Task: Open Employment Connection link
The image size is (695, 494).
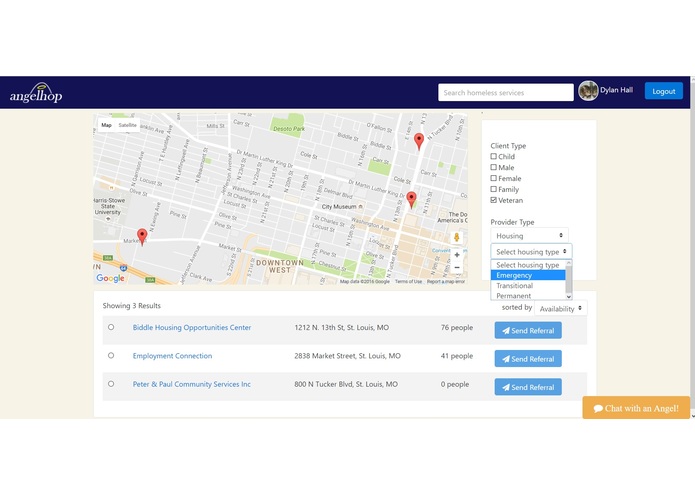Action: pos(172,356)
